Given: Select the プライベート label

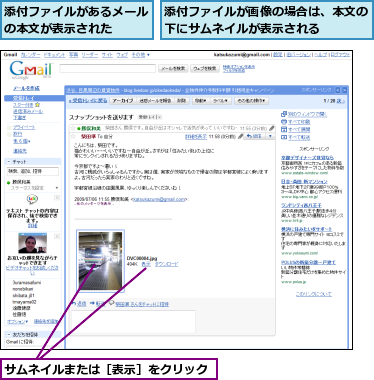Looking at the screenshot, I should (x=24, y=127).
